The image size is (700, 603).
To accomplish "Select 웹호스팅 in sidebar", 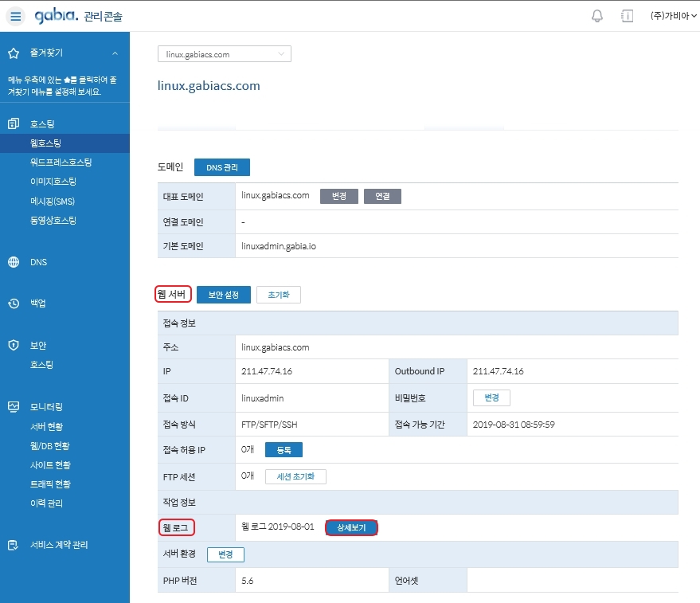I will pyautogui.click(x=65, y=143).
